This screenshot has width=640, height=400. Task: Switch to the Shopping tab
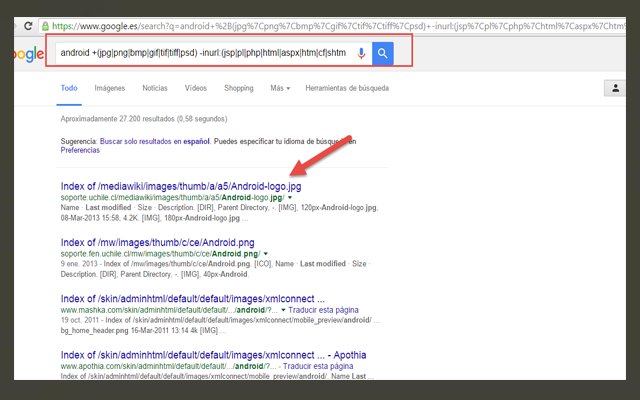point(238,88)
